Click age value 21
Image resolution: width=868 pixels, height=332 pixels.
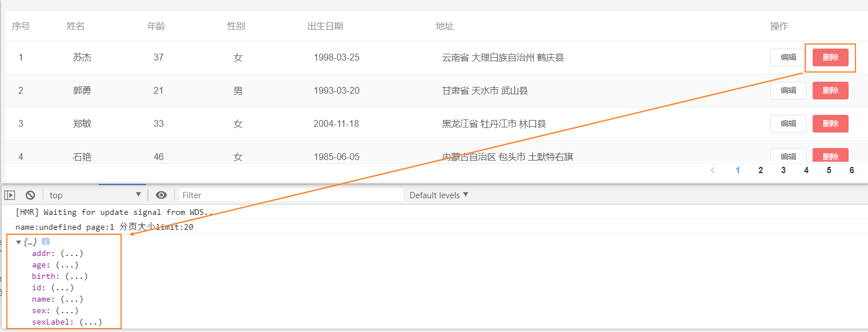pyautogui.click(x=158, y=90)
